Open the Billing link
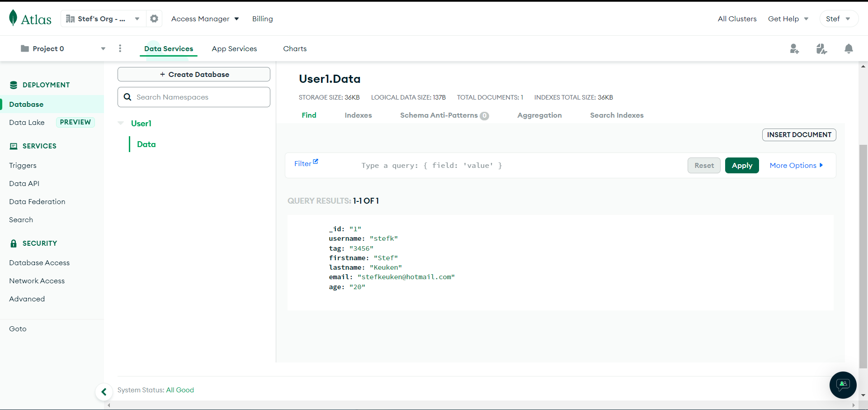The width and height of the screenshot is (868, 410). (x=263, y=19)
